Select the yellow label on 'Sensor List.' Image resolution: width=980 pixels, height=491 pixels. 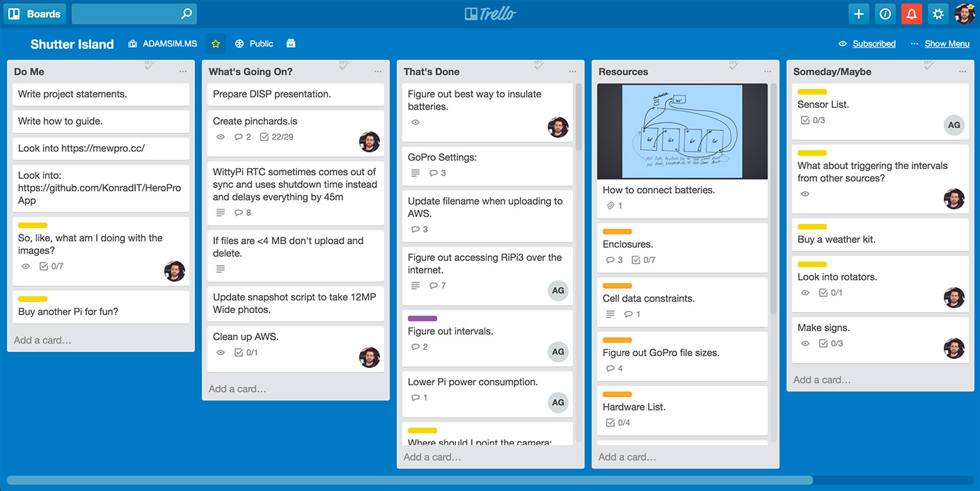[x=812, y=92]
